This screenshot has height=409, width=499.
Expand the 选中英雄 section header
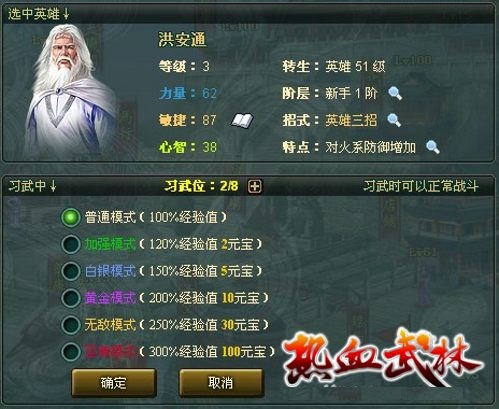pos(39,14)
